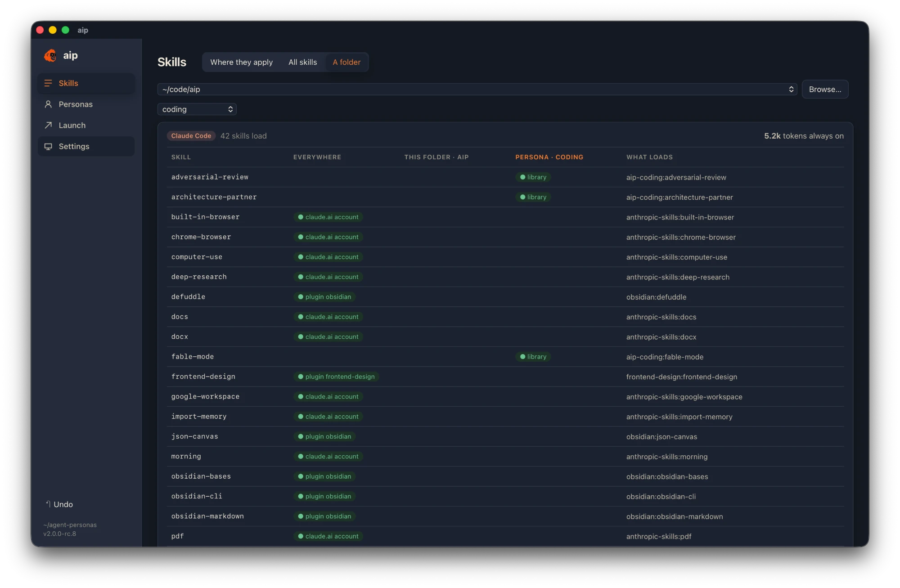The height and width of the screenshot is (588, 900).
Task: Select the chrome-browser skill name
Action: click(x=201, y=237)
